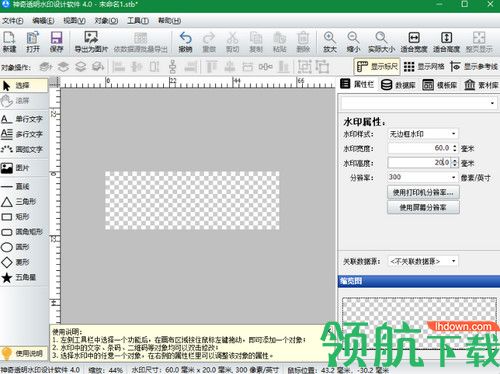Screen dimensions: 500x374
Task: Open the 分辨率 300 dropdown
Action: pos(423,177)
